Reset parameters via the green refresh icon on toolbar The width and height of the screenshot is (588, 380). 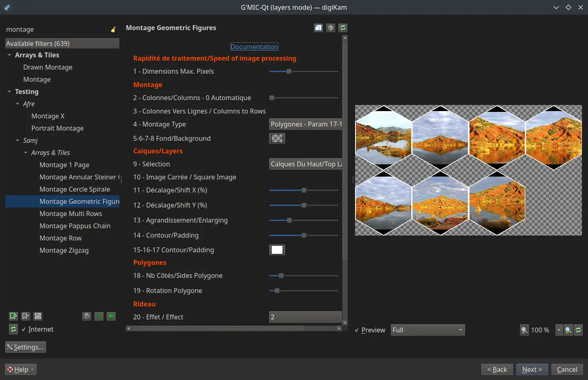342,28
